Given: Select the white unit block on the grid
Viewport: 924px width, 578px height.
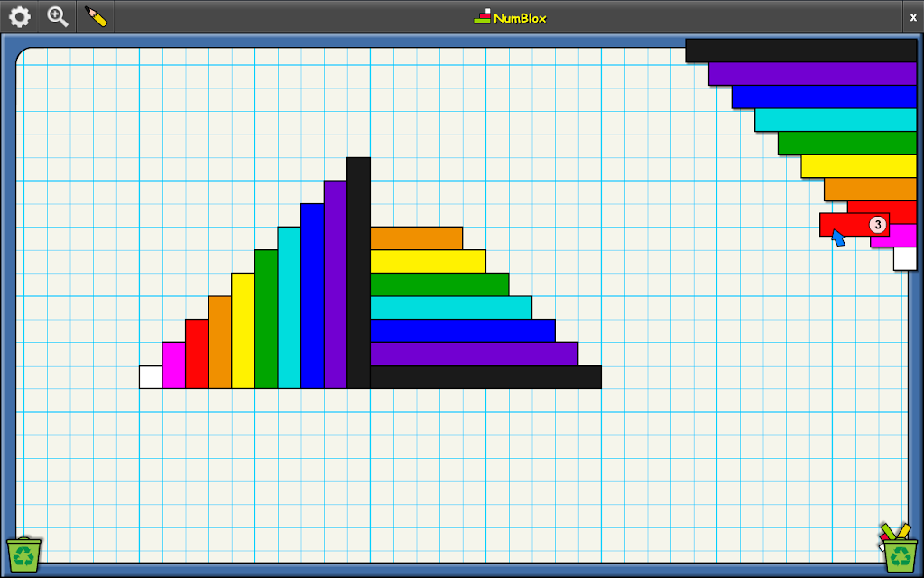Looking at the screenshot, I should 151,377.
